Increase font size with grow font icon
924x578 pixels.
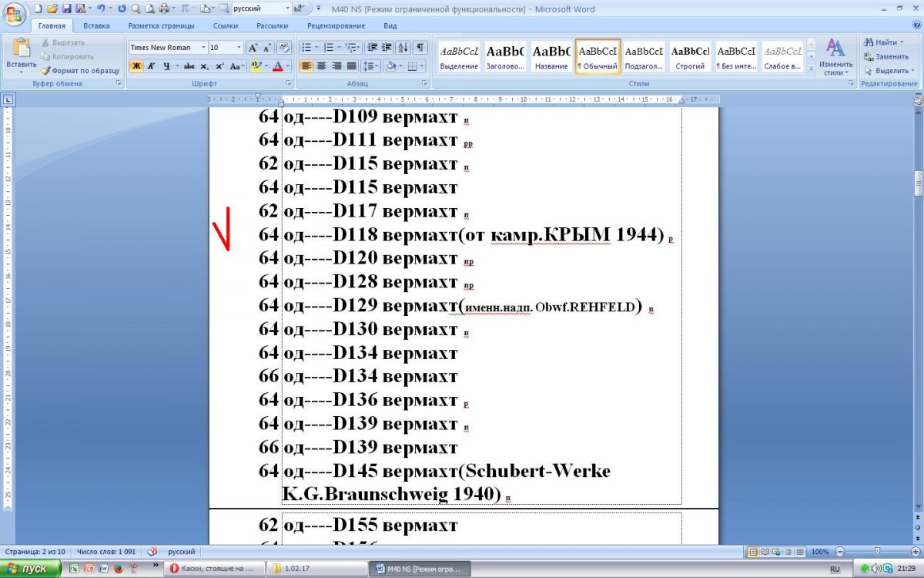253,47
